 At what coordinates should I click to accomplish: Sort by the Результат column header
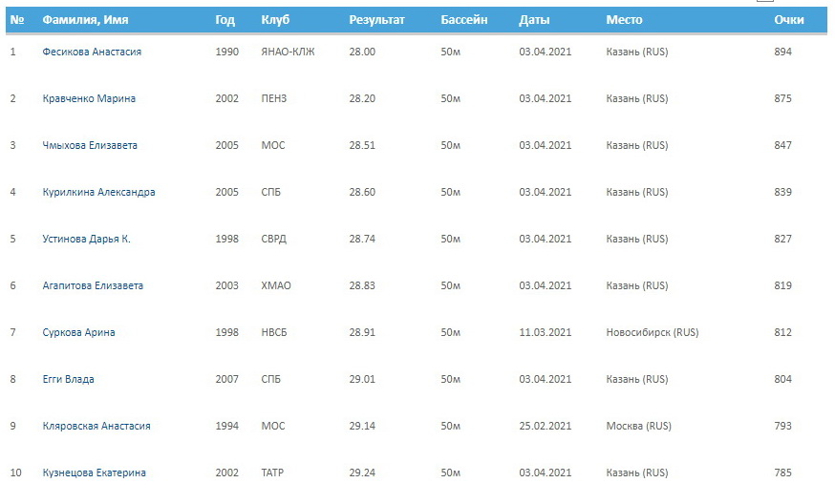click(376, 20)
